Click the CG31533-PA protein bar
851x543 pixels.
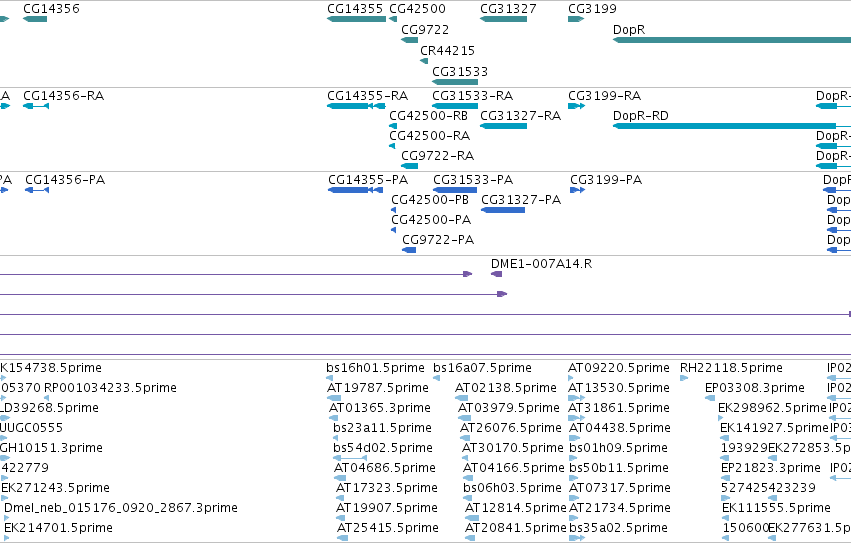[x=455, y=190]
